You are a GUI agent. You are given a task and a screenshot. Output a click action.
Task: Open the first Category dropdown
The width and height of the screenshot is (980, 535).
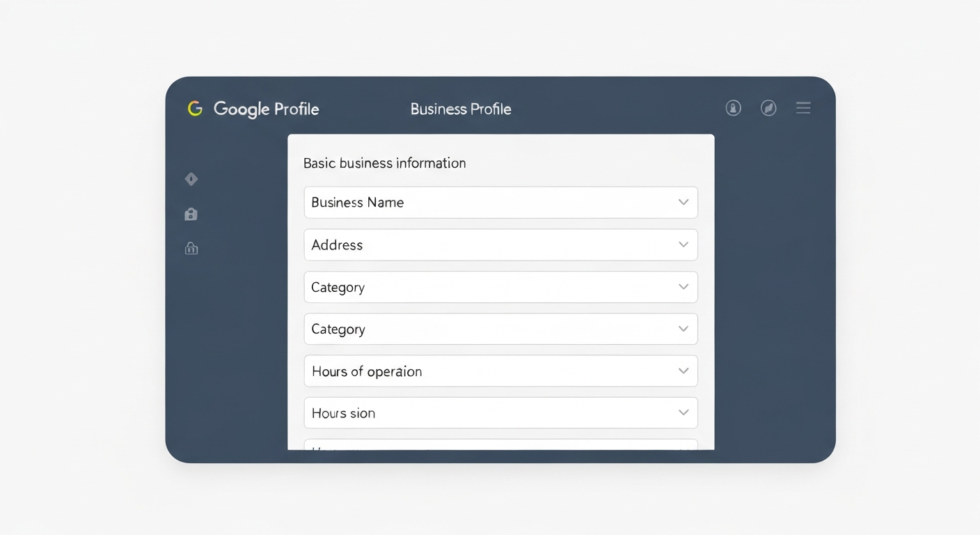point(500,287)
